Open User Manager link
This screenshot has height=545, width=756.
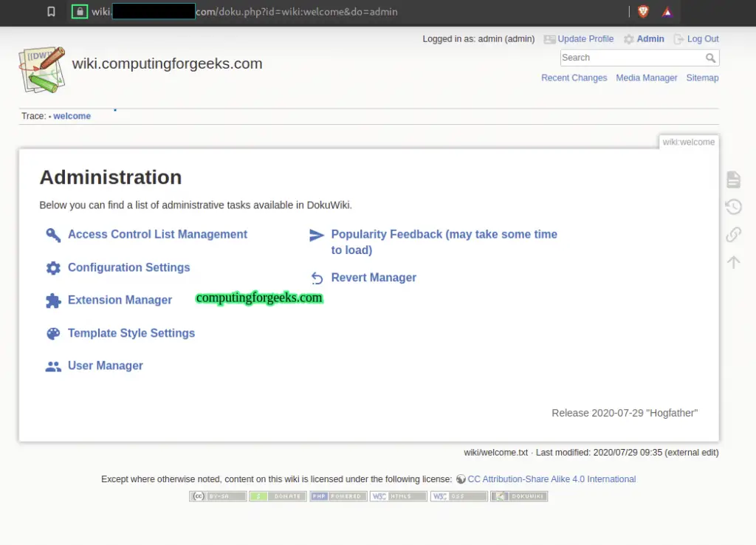pyautogui.click(x=105, y=366)
